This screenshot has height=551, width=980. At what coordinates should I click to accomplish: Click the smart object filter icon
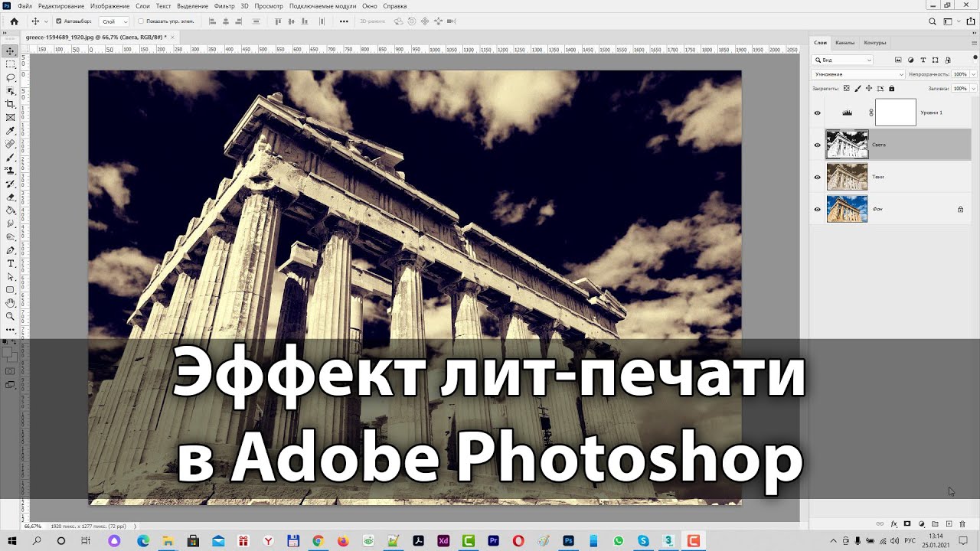pos(947,60)
